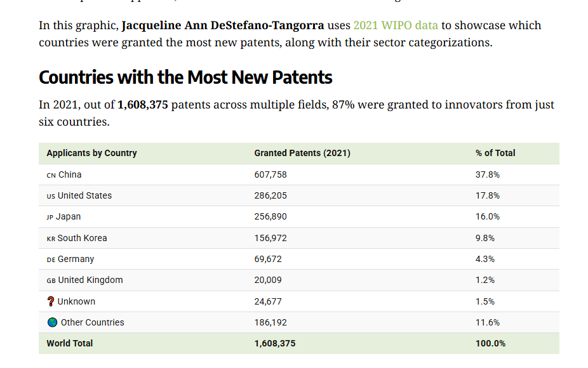Click the World Total row label
The height and width of the screenshot is (368, 588).
(70, 343)
